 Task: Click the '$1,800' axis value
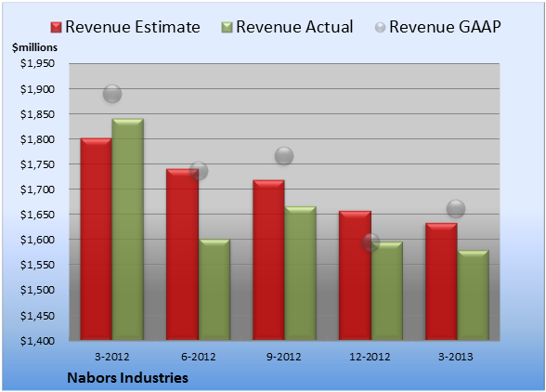[37, 139]
